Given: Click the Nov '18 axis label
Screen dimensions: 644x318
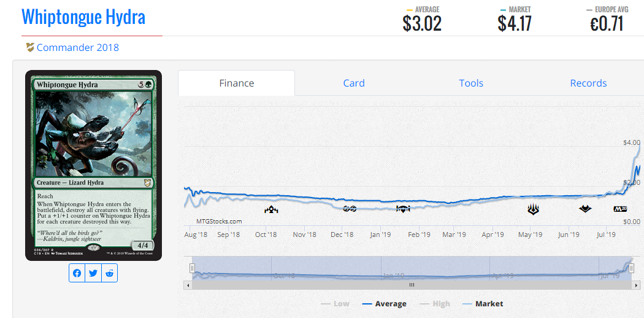Looking at the screenshot, I should (304, 235).
